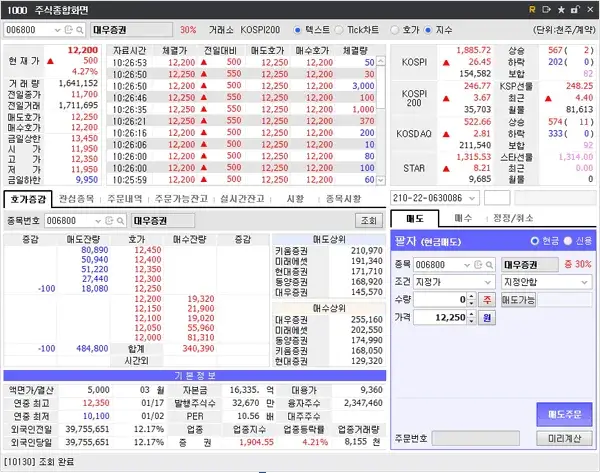Image resolution: width=600 pixels, height=473 pixels.
Task: Click 키움증권 in 매도상위 list
Action: pos(291,251)
